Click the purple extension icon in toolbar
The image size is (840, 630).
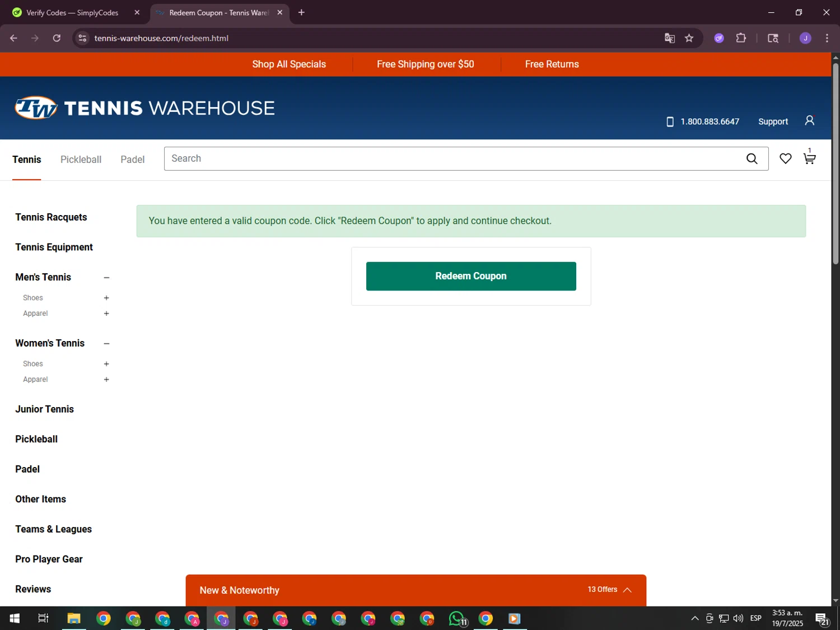pyautogui.click(x=719, y=38)
